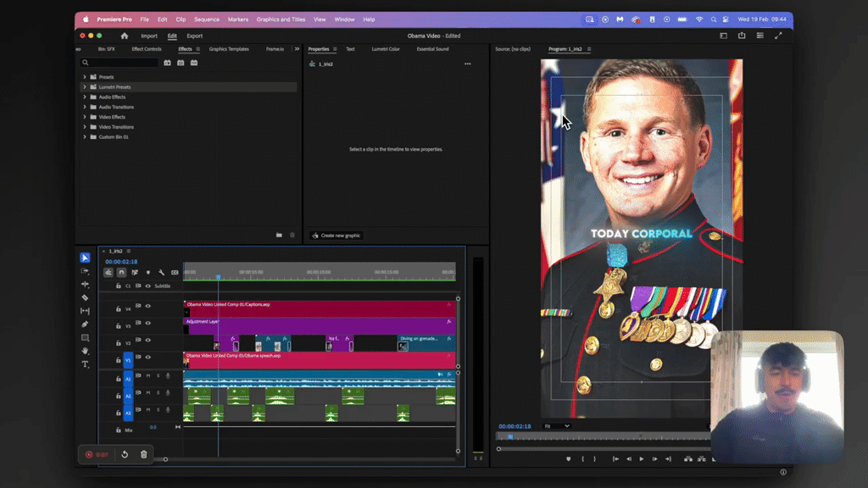Select the Type tool
868x488 pixels.
point(85,364)
